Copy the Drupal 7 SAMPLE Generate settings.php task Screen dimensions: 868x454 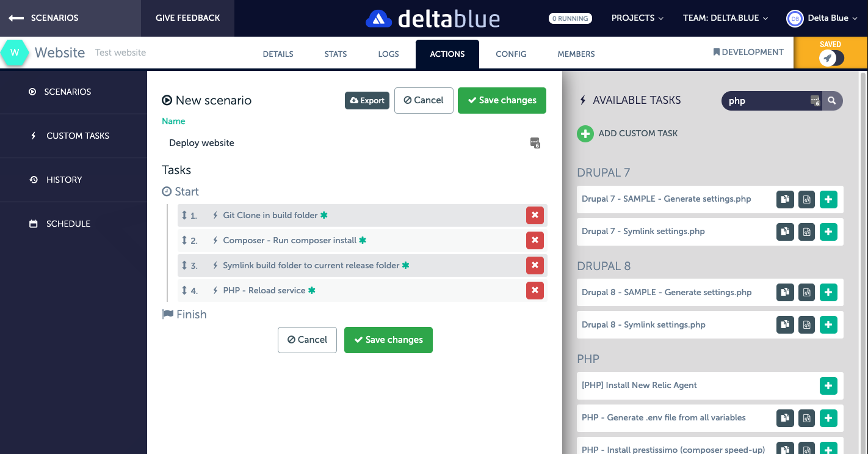coord(785,199)
